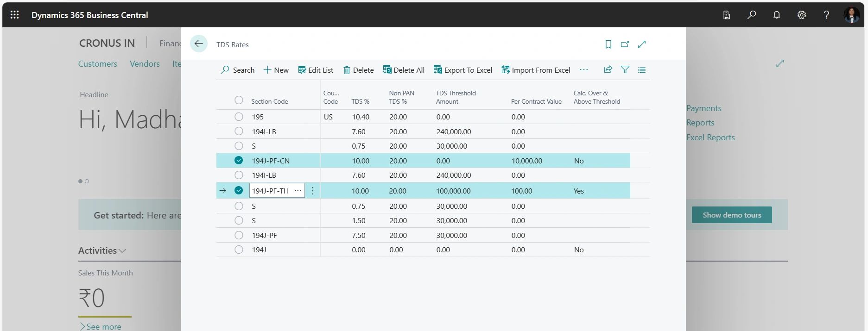Show more options for the 194J-PF-TH row
This screenshot has height=331, width=868.
[x=313, y=191]
